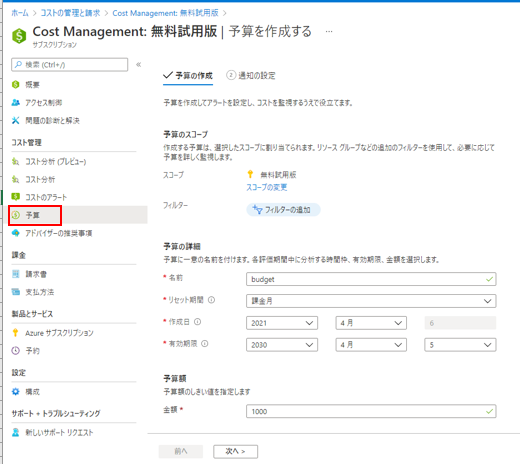Viewport: 520px width, 464px height.
Task: Switch to the 通知の設定 tab
Action: click(x=251, y=76)
